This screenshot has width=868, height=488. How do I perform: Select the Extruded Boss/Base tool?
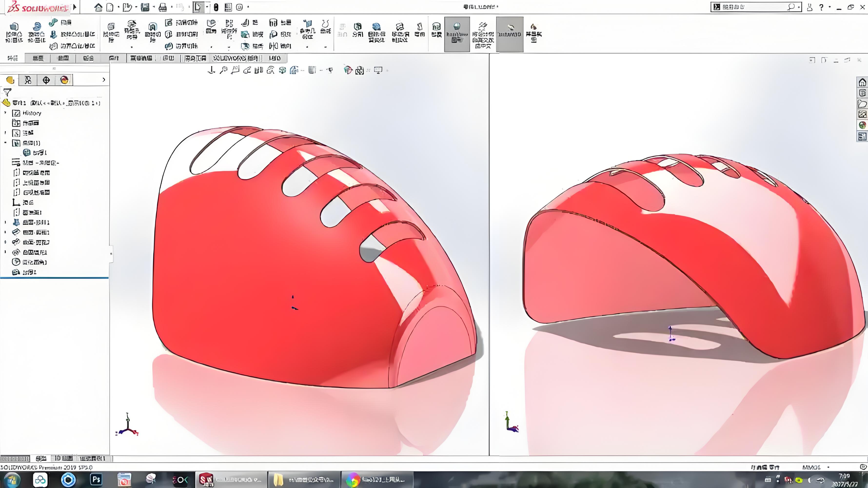click(x=14, y=33)
